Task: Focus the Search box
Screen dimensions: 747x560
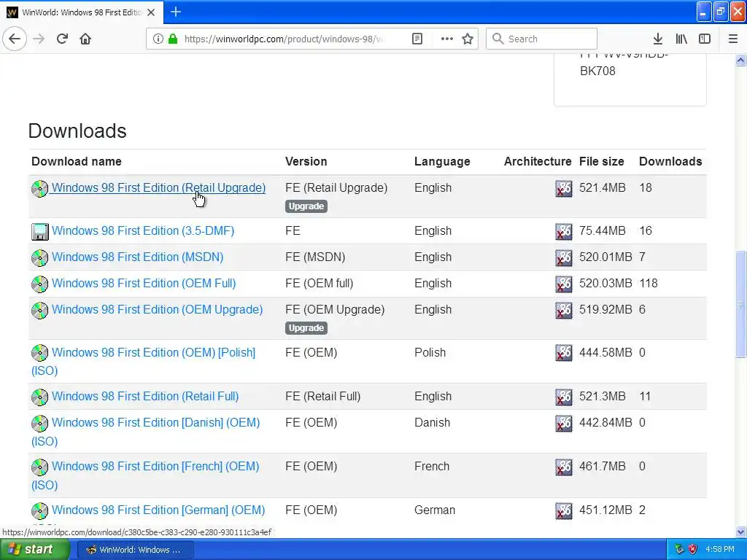Action: tap(541, 39)
